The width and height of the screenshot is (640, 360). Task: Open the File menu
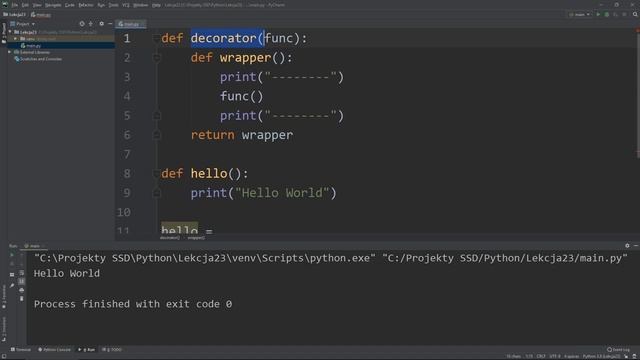point(15,5)
